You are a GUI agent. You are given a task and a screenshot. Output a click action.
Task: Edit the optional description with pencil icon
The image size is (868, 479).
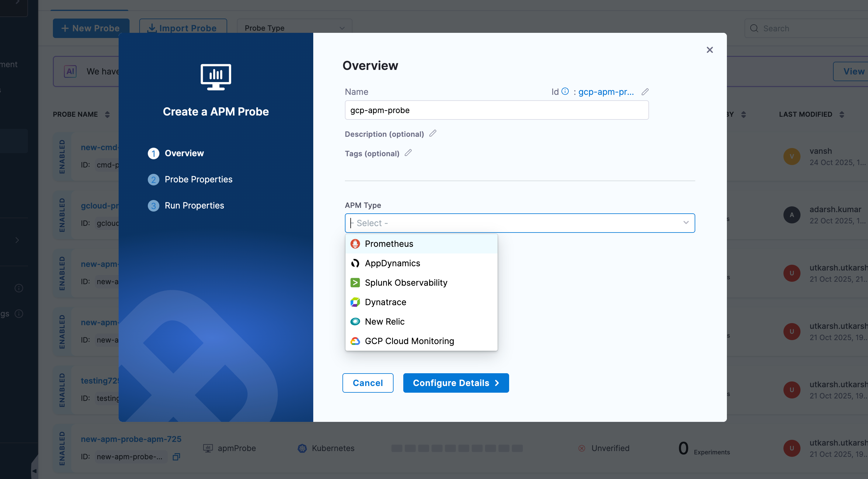(433, 133)
